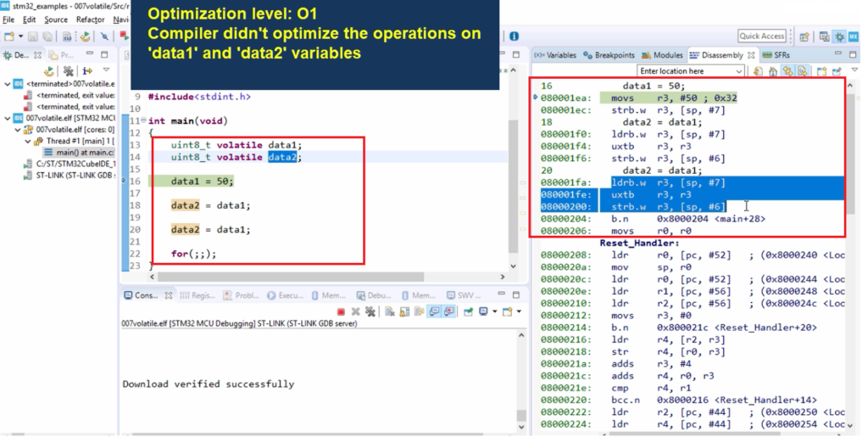868x437 pixels.
Task: Click the Save icon in toolbar
Action: pyautogui.click(x=33, y=36)
